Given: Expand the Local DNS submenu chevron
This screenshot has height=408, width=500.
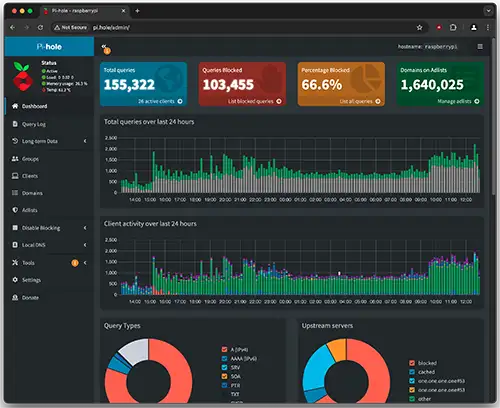Looking at the screenshot, I should [85, 245].
